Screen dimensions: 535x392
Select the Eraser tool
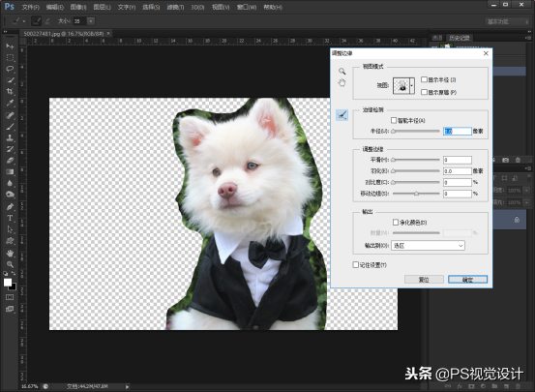coord(10,161)
